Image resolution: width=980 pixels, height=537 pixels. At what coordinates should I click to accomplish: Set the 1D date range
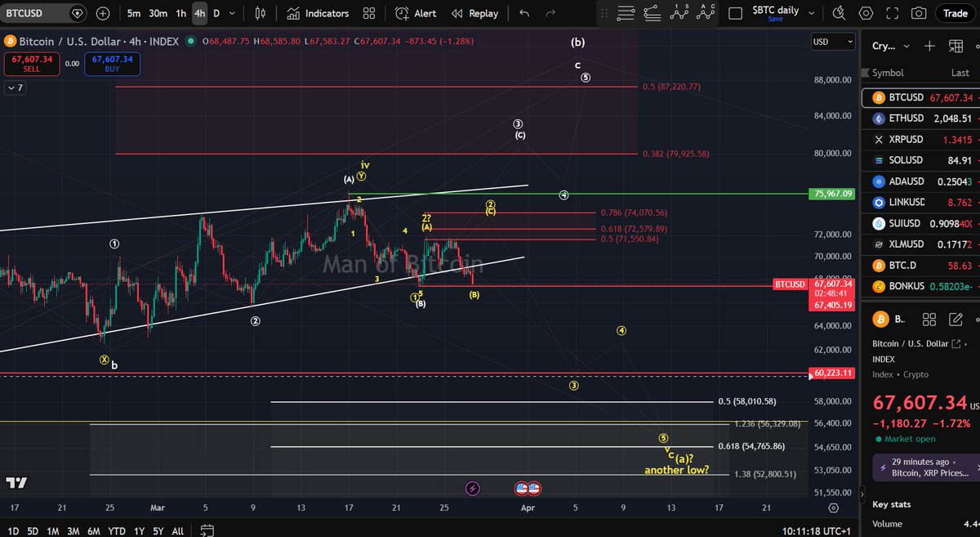pos(13,530)
